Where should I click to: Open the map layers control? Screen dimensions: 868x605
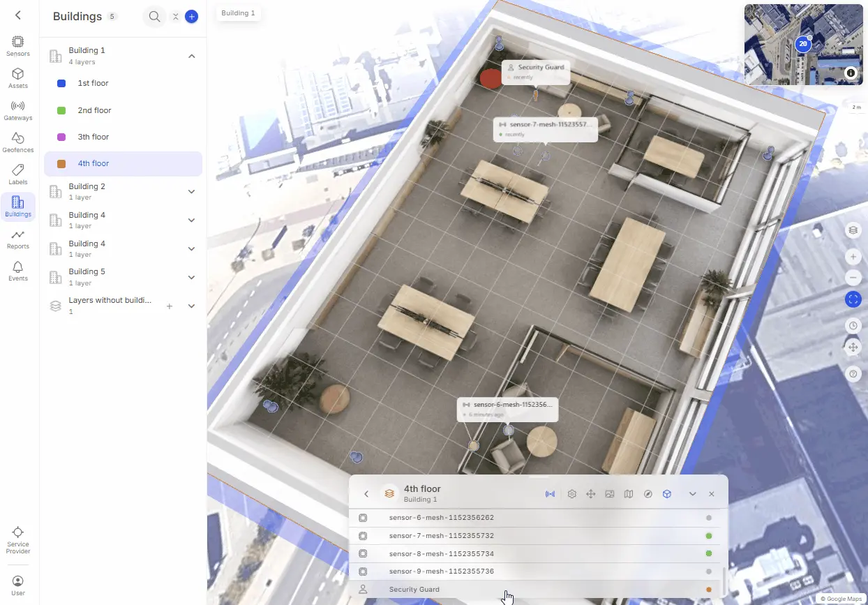point(853,230)
